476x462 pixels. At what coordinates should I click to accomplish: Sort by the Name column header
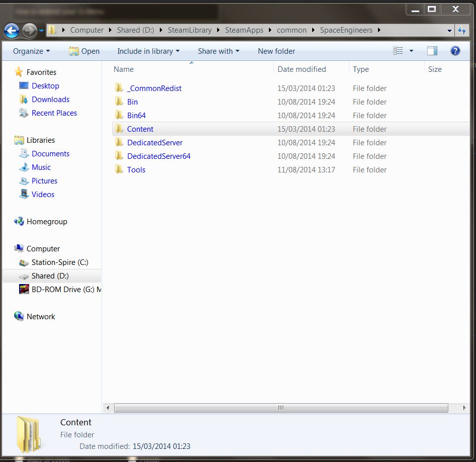pos(124,69)
